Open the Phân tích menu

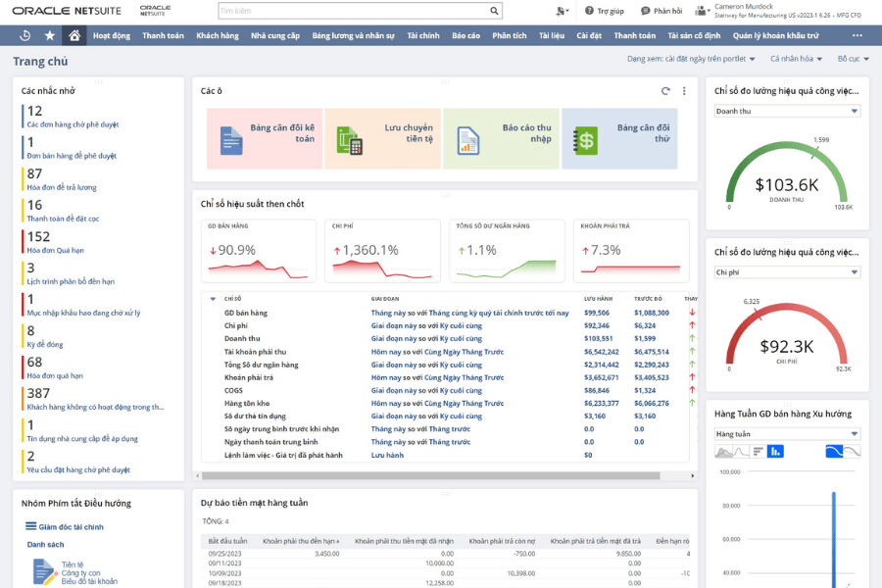coord(509,35)
